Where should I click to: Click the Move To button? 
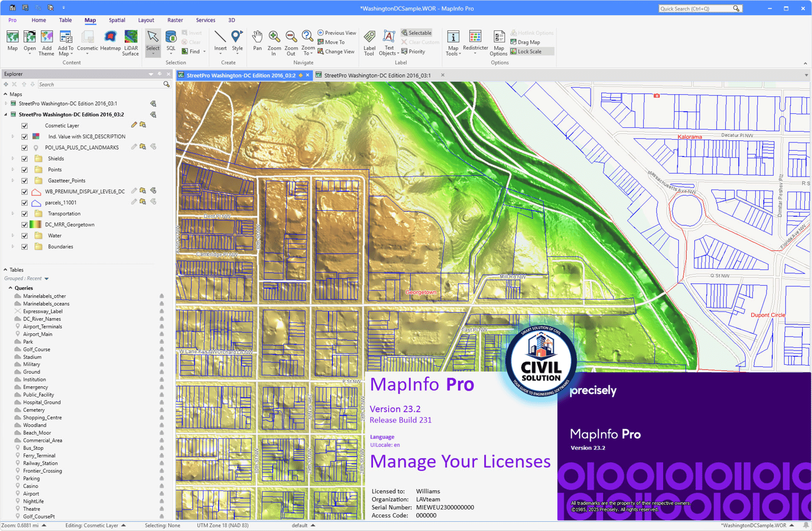(x=331, y=42)
